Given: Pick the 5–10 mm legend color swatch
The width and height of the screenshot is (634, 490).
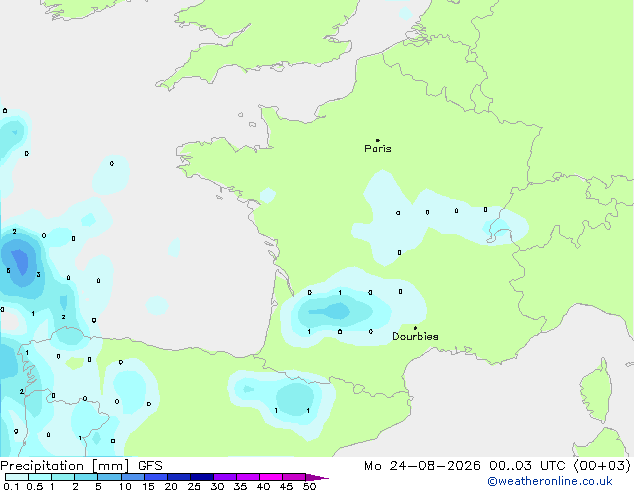Looking at the screenshot, I should tap(109, 477).
